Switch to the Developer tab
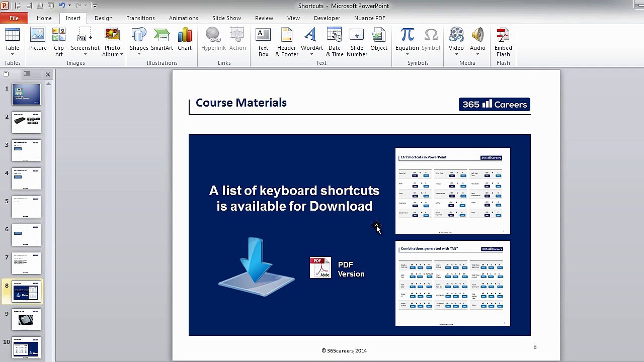This screenshot has height=362, width=644. pos(327,18)
